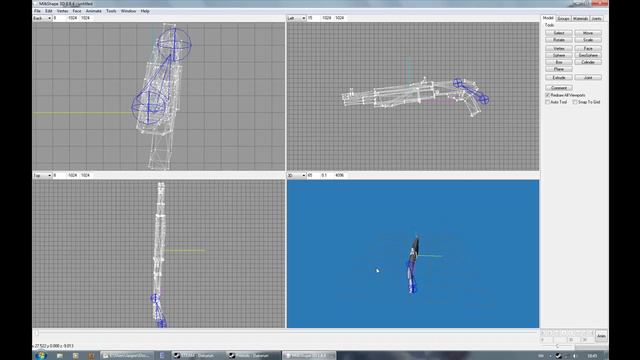Open the Tools menu
This screenshot has width=640, height=360.
(111, 11)
